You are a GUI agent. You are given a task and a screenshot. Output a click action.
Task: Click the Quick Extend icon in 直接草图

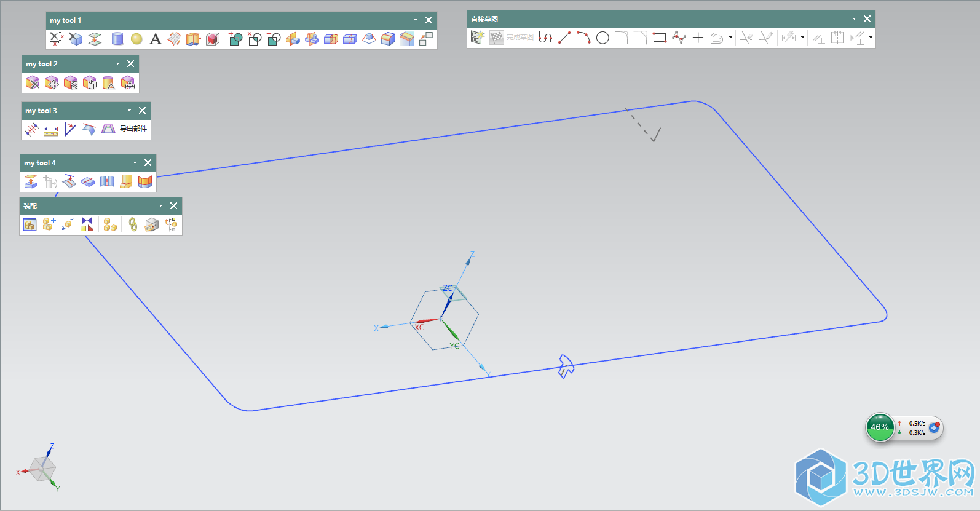765,38
